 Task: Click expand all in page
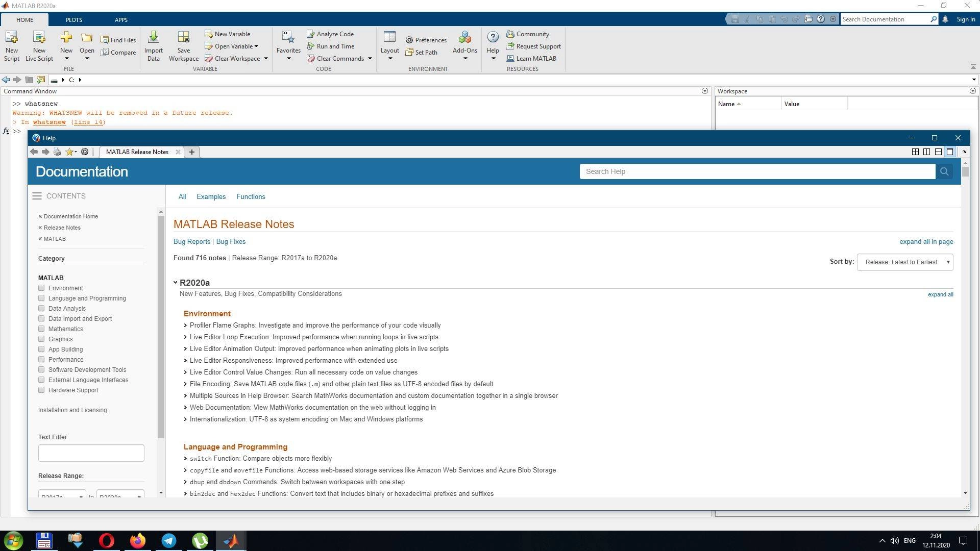point(926,241)
